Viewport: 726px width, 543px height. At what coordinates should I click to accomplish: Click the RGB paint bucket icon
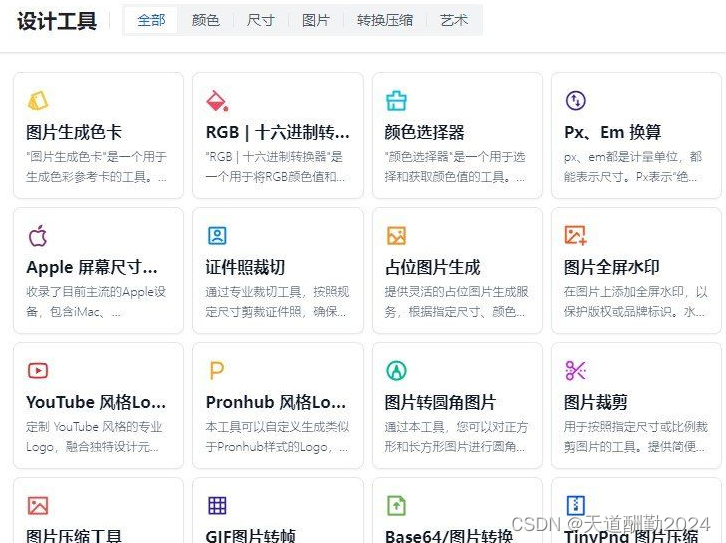coord(217,100)
